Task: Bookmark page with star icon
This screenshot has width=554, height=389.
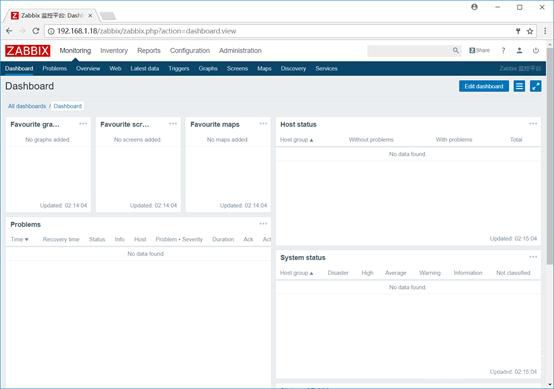Action: [x=530, y=31]
